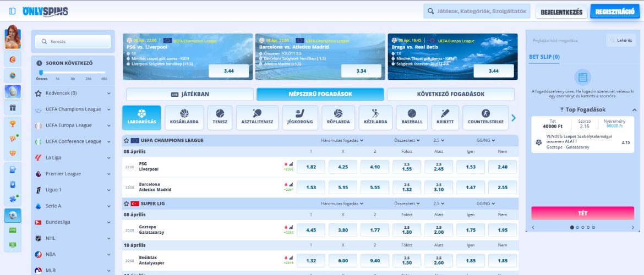The width and height of the screenshot is (644, 275).
Task: Open GG/NG dropdown in Champions League header
Action: pyautogui.click(x=486, y=140)
